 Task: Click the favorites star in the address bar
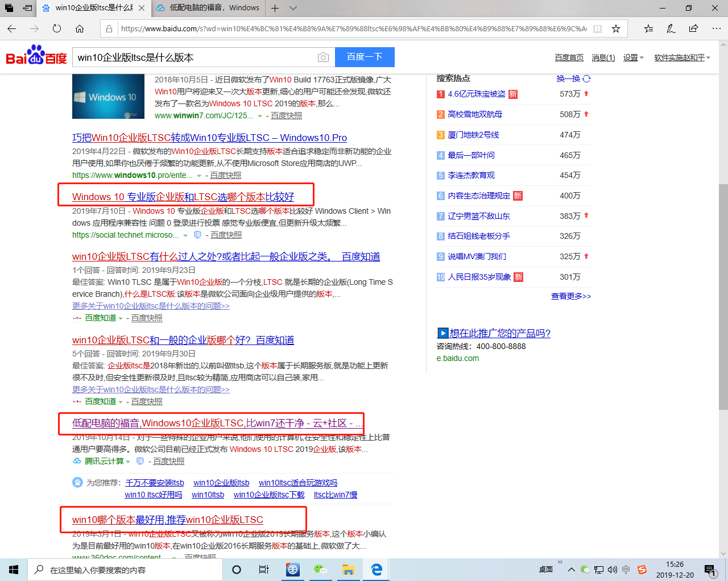coord(615,28)
